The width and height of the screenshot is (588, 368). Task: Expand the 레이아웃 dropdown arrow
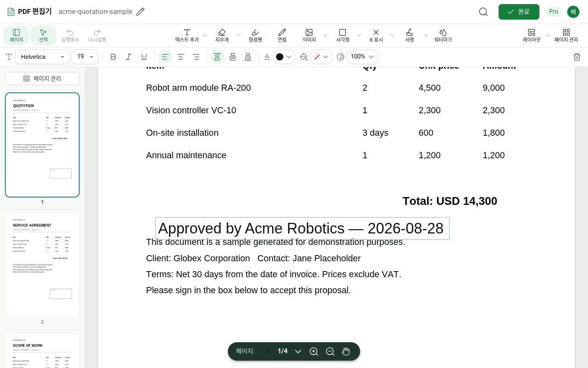coord(548,36)
